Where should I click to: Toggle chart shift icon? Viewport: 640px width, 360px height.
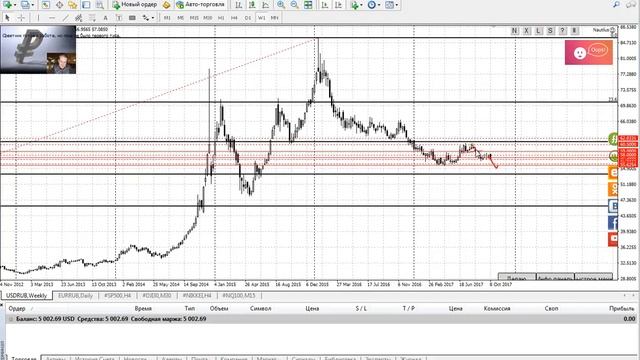(338, 5)
